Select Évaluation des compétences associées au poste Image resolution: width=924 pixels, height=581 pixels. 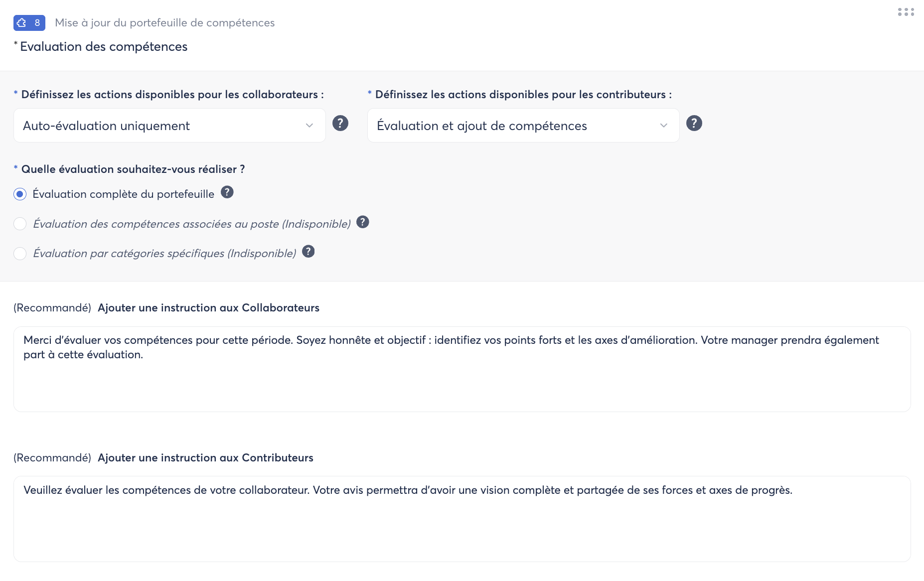20,224
